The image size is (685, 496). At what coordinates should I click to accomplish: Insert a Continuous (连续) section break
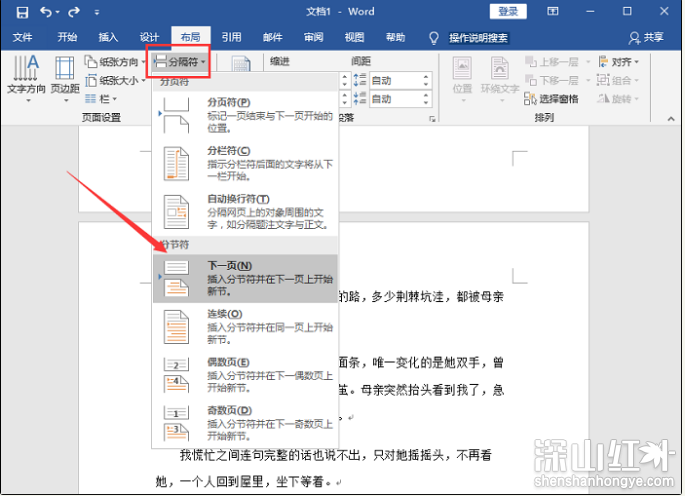[x=176, y=326]
